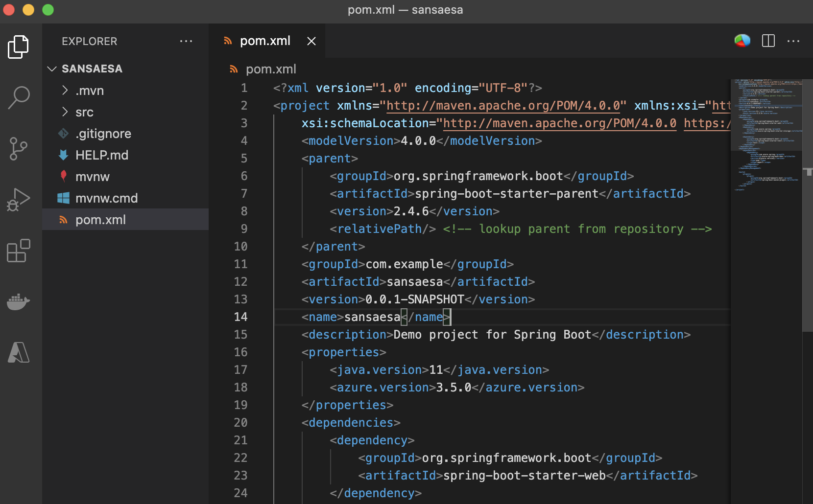813x504 pixels.
Task: Open the editor More Actions menu
Action: pyautogui.click(x=793, y=41)
